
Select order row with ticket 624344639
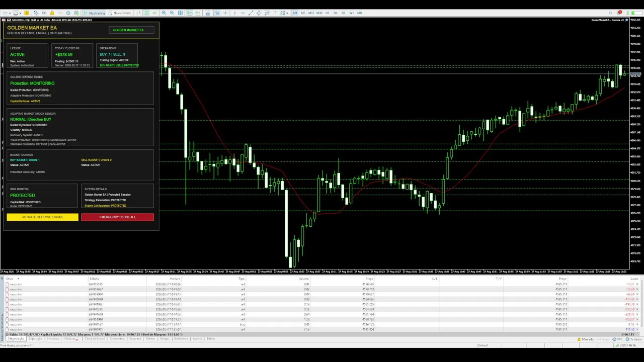322,314
